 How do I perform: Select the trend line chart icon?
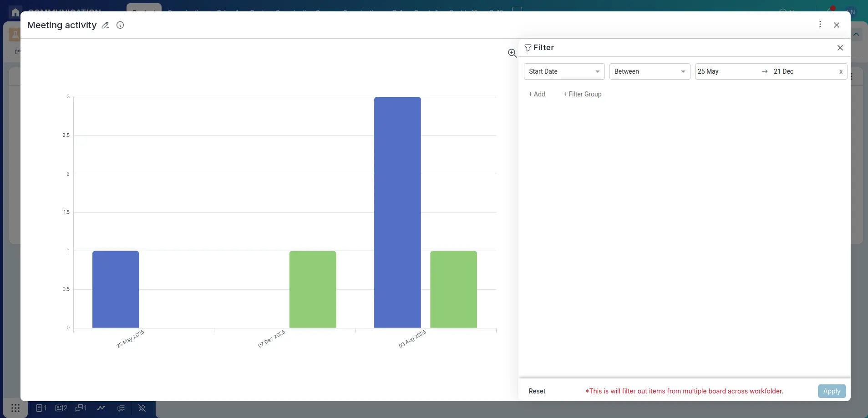coord(101,408)
